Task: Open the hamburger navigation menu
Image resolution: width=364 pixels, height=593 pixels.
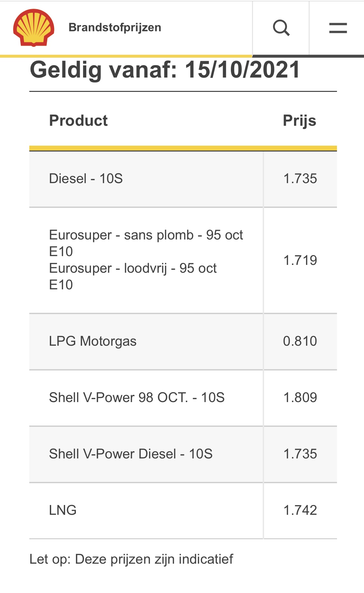Action: pyautogui.click(x=338, y=28)
